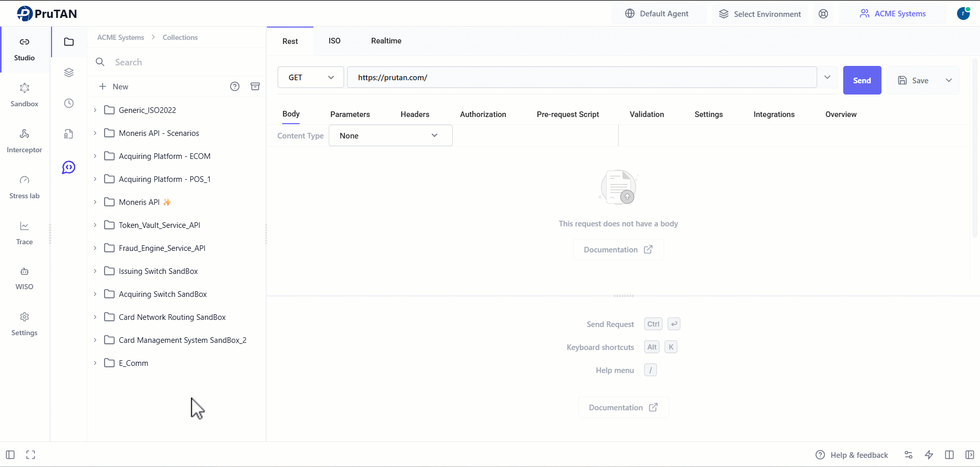Toggle the left sidebar panel icon
The image size is (980, 467).
tap(10, 455)
